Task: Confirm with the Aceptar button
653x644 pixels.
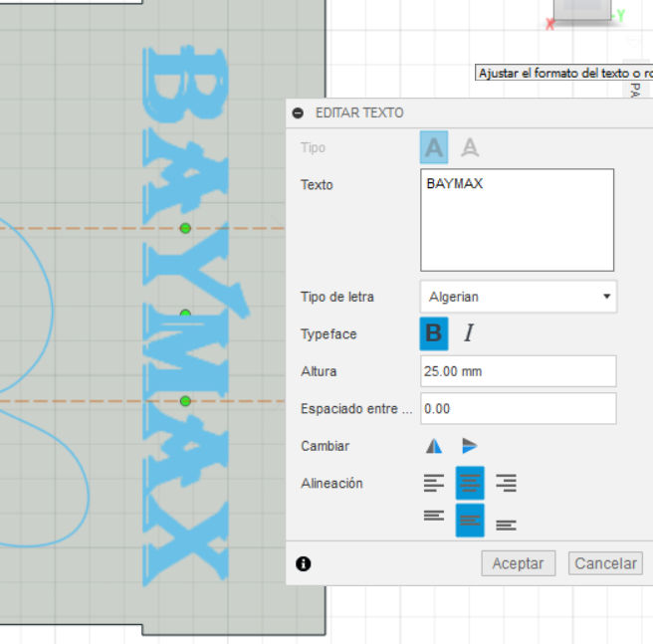Action: tap(519, 563)
